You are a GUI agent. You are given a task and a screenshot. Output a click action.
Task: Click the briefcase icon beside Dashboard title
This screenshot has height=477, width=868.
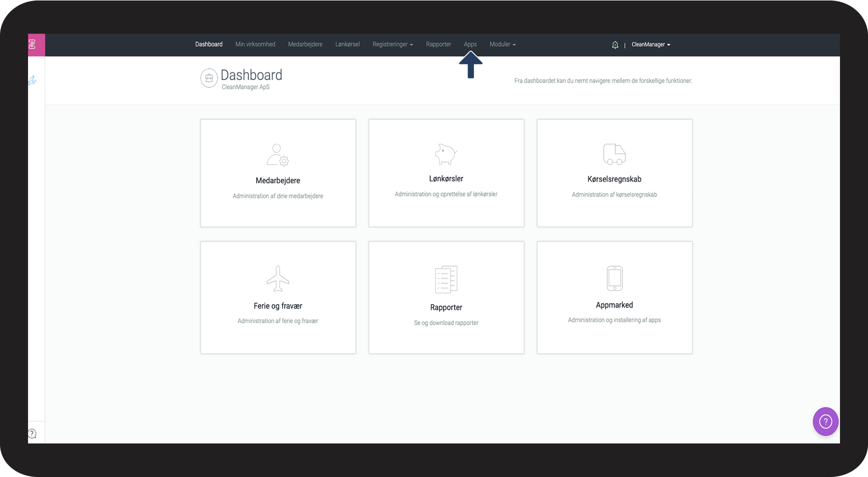(x=209, y=78)
